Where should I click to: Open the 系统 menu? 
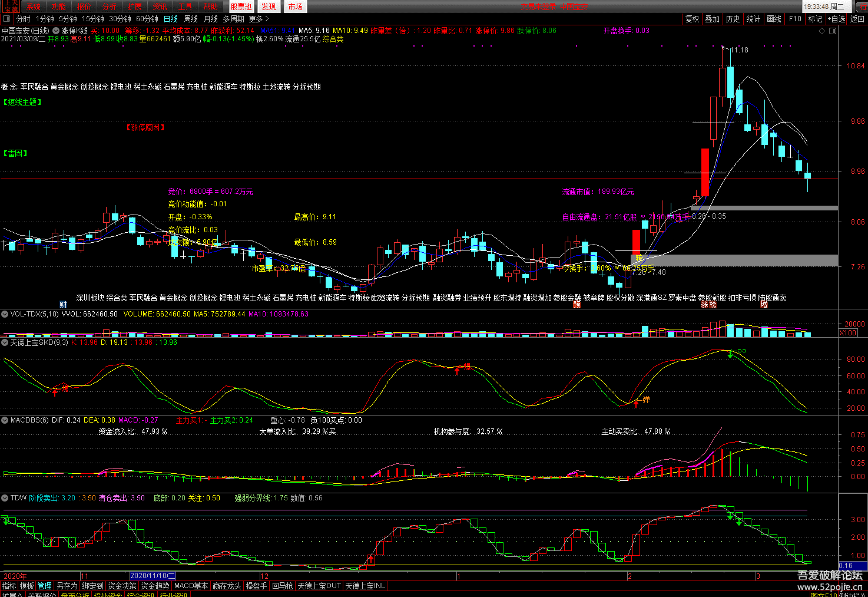(34, 6)
